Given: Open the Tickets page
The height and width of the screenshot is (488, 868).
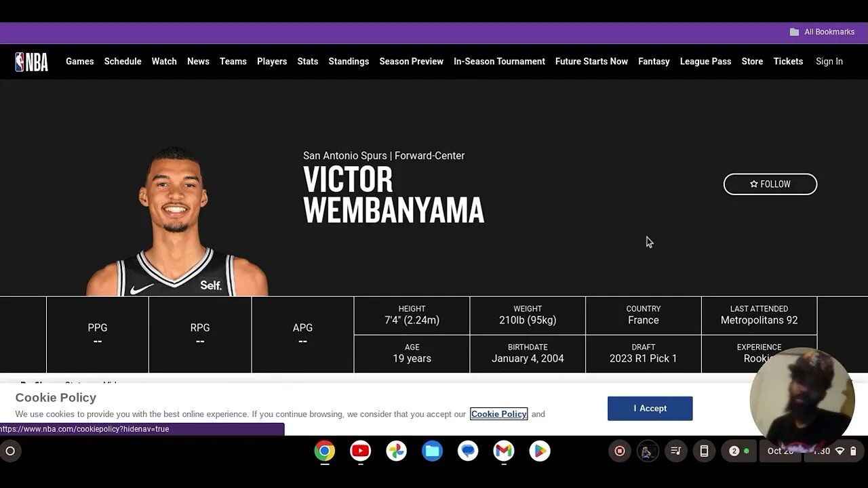Looking at the screenshot, I should point(788,62).
